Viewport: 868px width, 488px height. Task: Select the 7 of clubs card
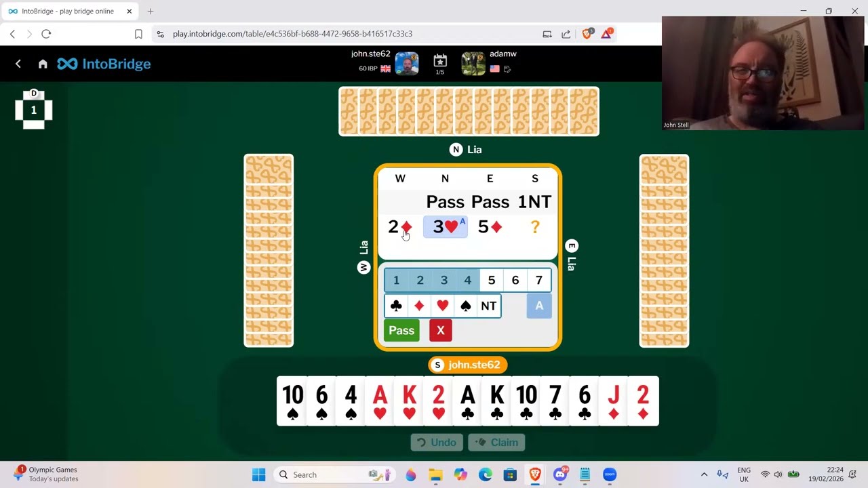[555, 401]
